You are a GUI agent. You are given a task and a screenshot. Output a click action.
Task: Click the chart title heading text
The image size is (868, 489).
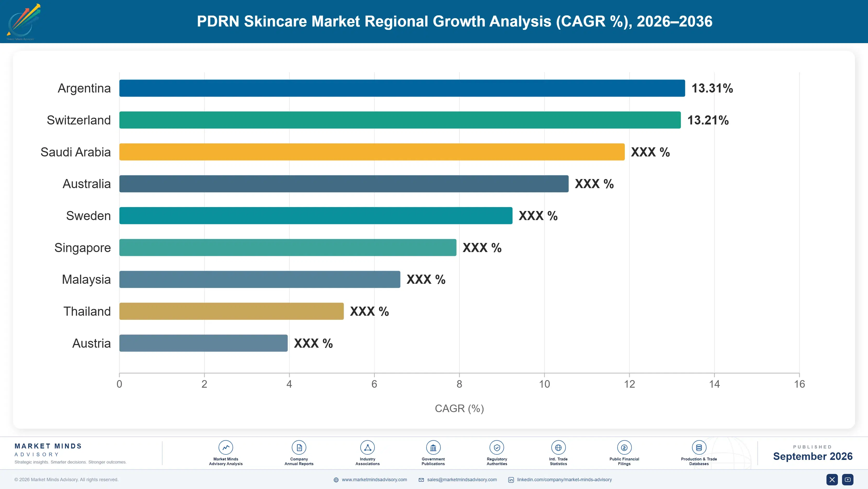[455, 21]
